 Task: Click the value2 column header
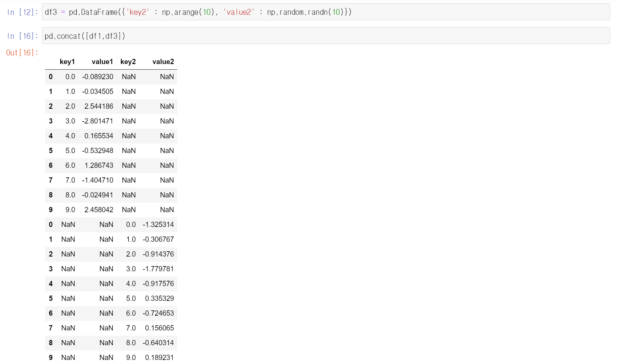tap(163, 62)
